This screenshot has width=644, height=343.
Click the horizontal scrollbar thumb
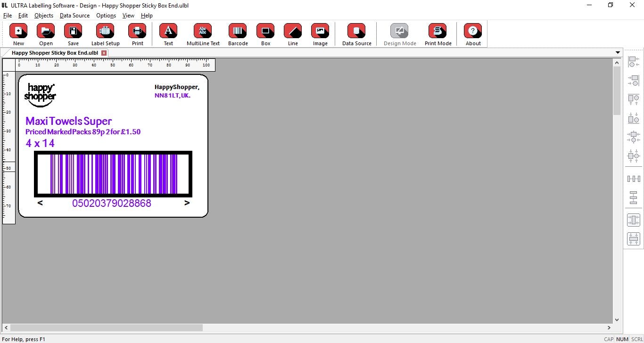tap(107, 327)
